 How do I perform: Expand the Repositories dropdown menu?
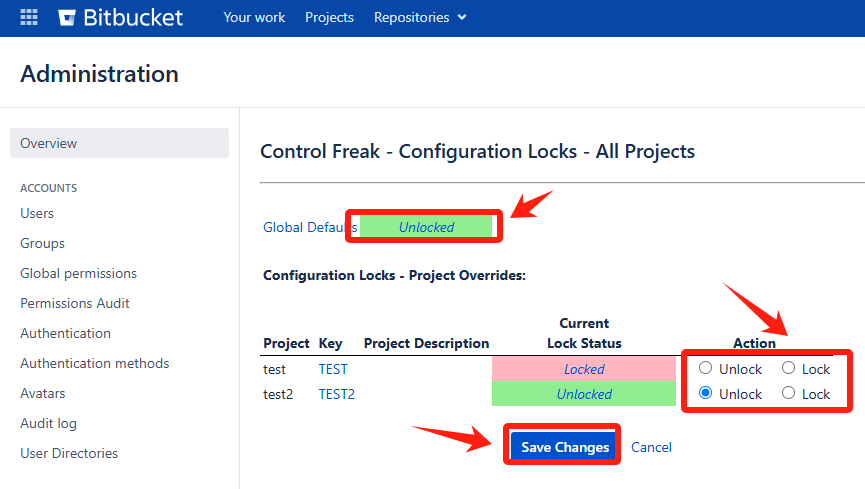click(420, 18)
